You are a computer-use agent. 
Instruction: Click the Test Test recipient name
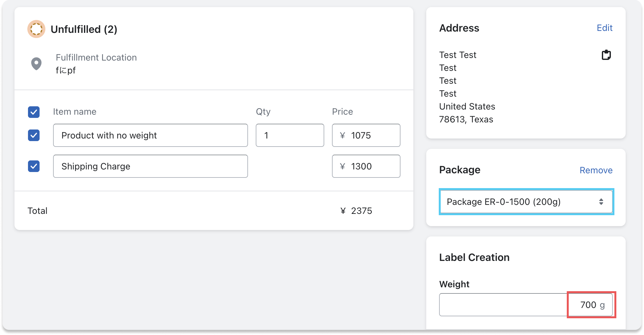pos(457,55)
